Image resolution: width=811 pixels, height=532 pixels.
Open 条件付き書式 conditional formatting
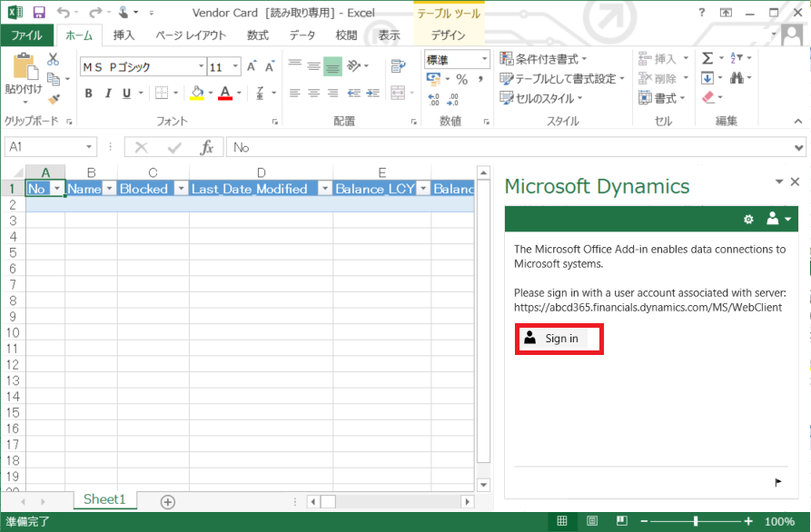[542, 59]
